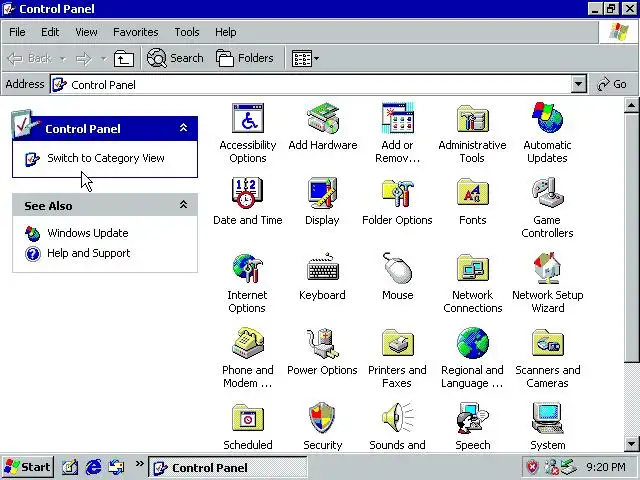Viewport: 640px width, 480px height.
Task: Click the Control Panel taskbar button
Action: [227, 467]
